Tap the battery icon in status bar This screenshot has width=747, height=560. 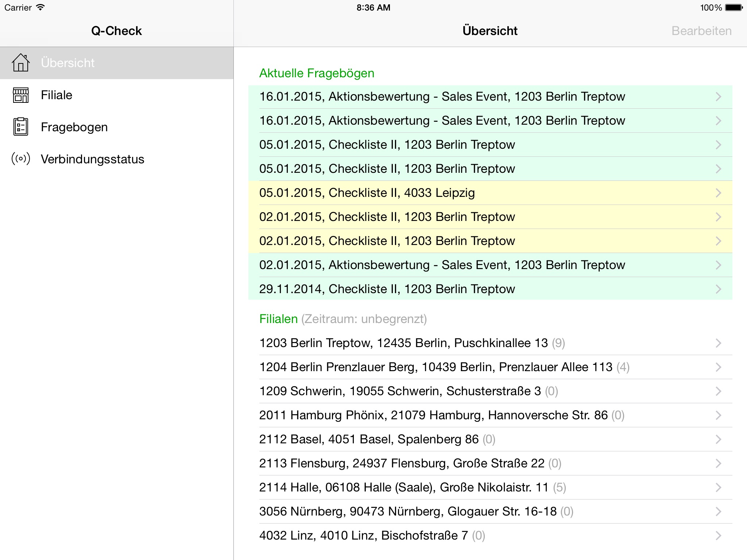pyautogui.click(x=734, y=8)
